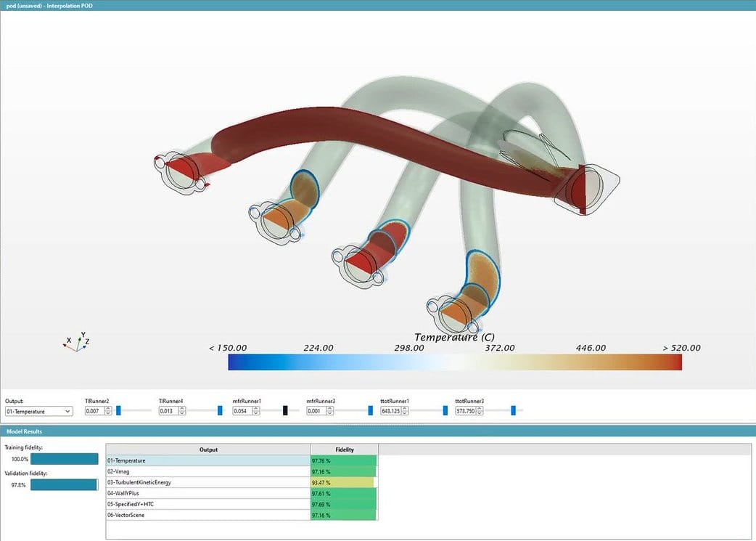Click the XYZ axis triad icon
756x541 pixels.
click(77, 342)
